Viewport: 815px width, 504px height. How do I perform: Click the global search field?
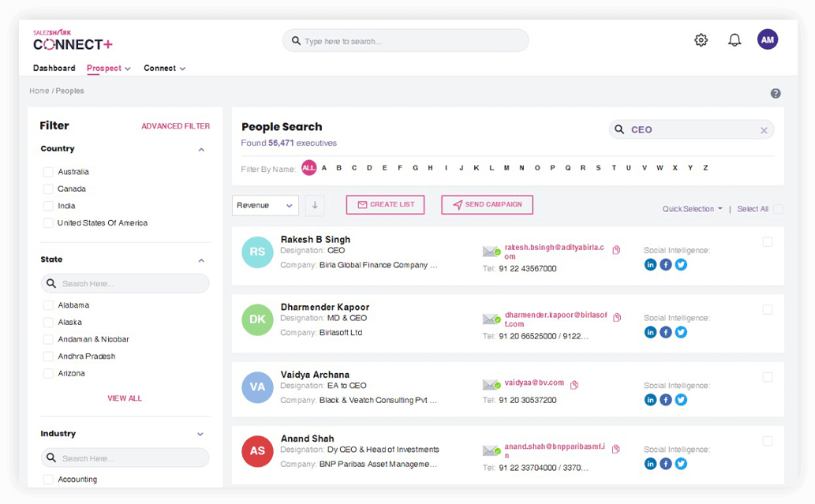pos(406,40)
